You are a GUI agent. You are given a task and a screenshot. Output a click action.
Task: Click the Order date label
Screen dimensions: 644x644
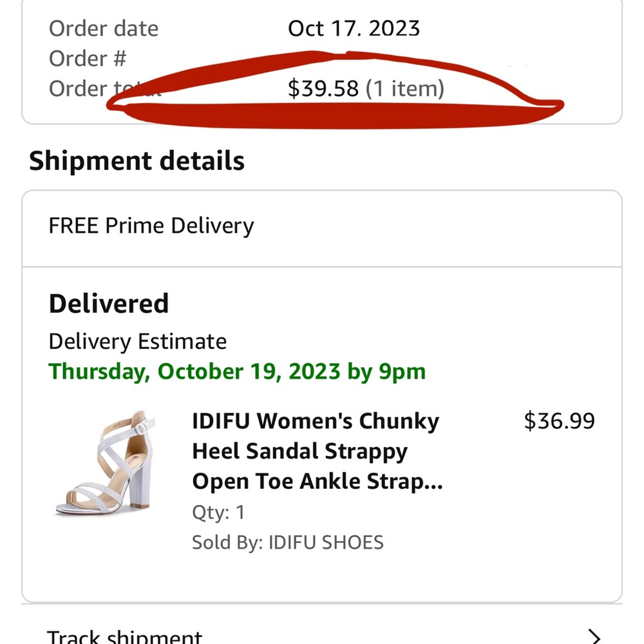point(103,28)
